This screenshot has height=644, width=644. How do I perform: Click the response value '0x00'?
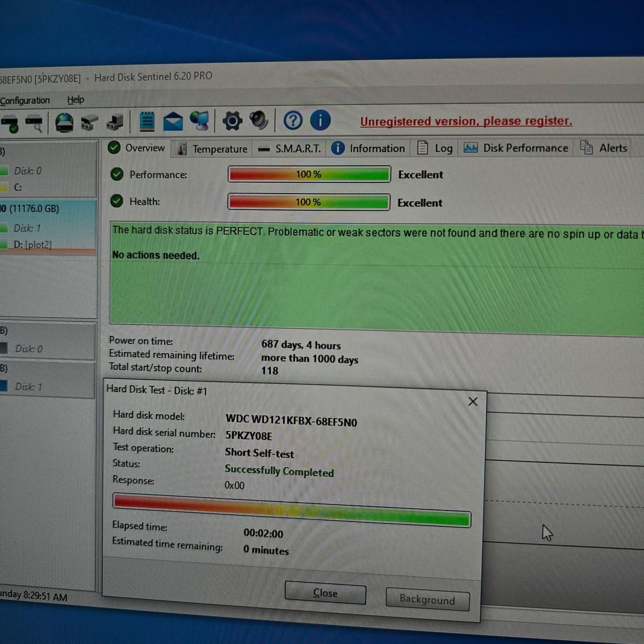[x=234, y=485]
